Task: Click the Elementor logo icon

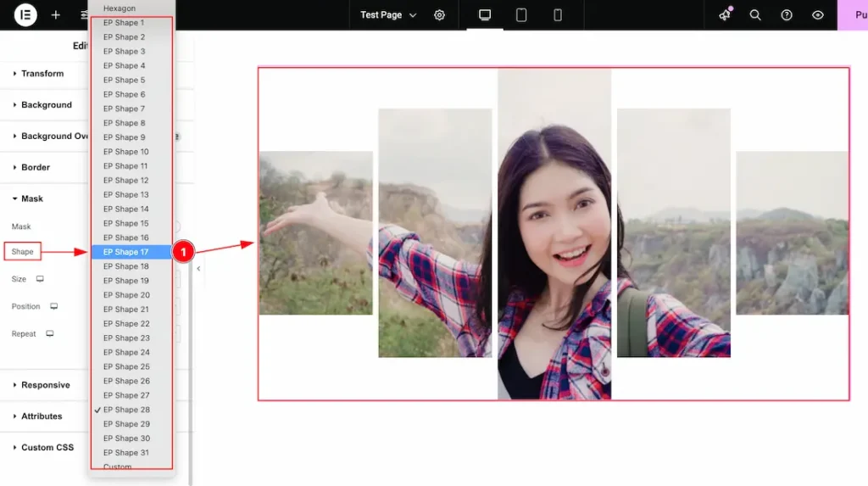Action: coord(25,15)
